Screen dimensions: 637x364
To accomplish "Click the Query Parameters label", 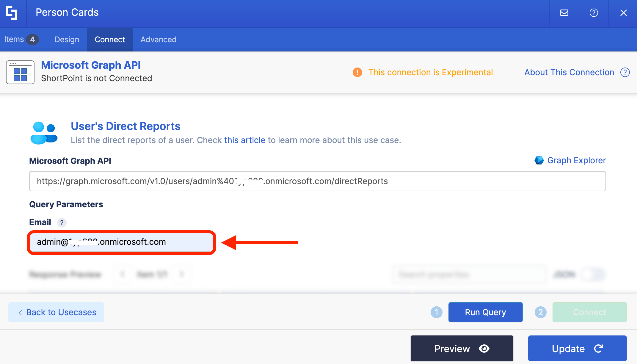I will click(66, 204).
